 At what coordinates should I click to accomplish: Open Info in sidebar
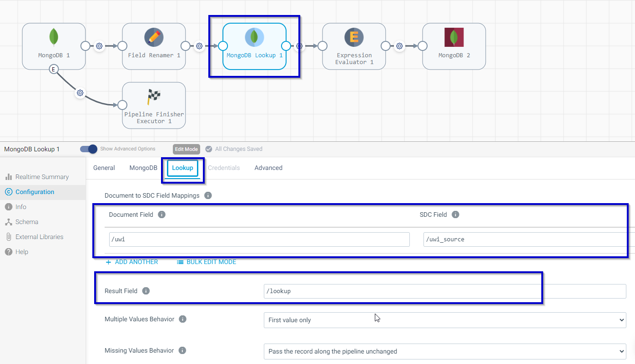21,207
